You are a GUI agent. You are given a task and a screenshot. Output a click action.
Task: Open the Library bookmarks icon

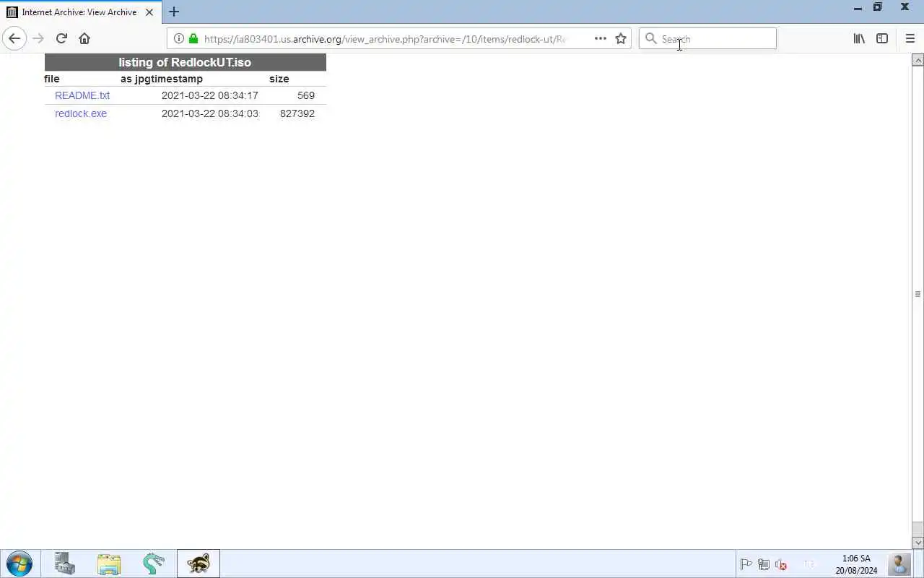(x=859, y=38)
